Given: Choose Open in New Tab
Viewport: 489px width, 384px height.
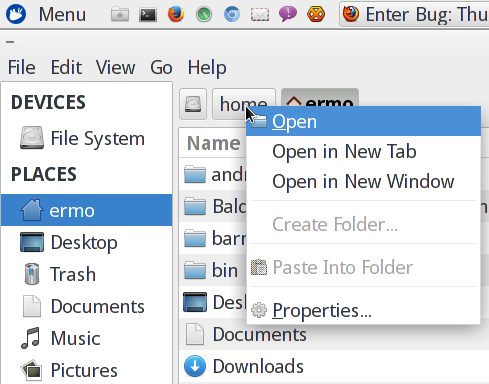Looking at the screenshot, I should [363, 152].
